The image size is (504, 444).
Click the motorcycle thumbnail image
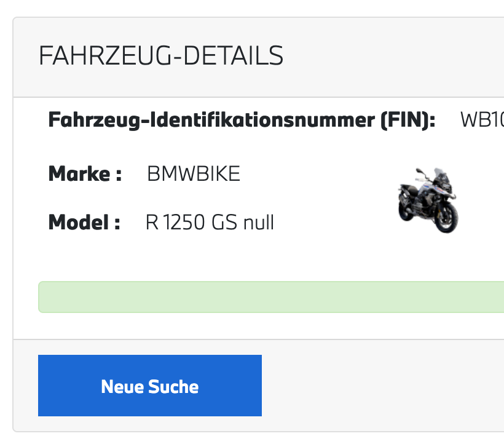pyautogui.click(x=428, y=199)
